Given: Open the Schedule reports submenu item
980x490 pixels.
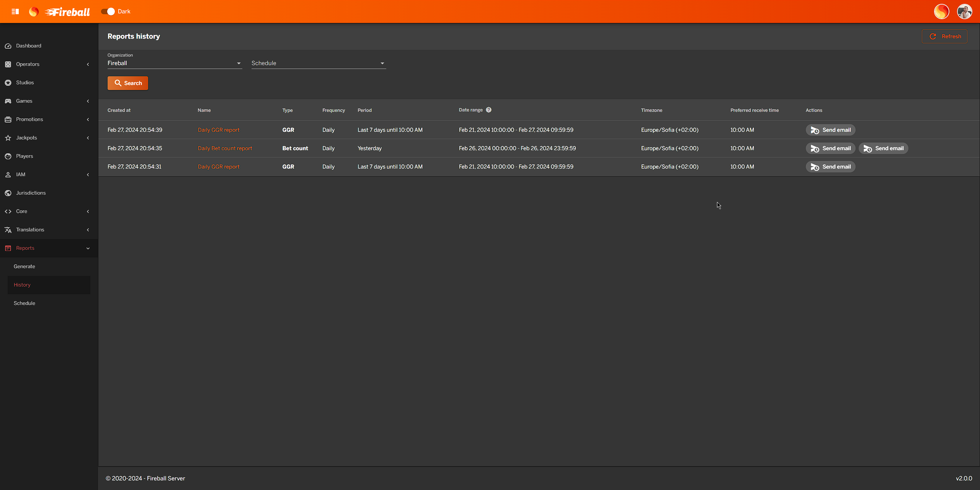Looking at the screenshot, I should pos(24,303).
